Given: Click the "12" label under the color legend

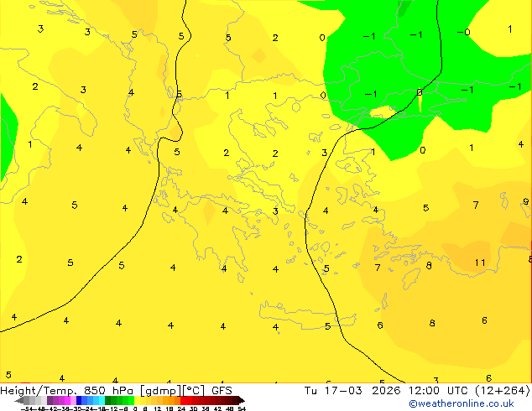Looking at the screenshot, I should (x=158, y=408).
